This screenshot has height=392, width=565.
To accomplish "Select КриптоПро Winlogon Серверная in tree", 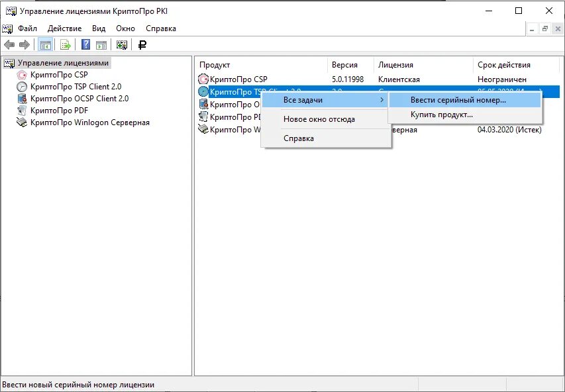I will click(x=89, y=122).
